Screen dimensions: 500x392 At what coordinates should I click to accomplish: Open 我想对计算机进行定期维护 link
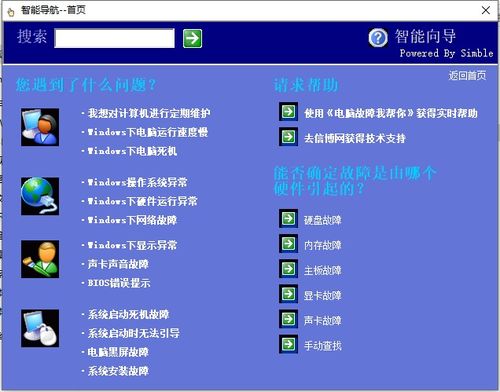tap(149, 113)
